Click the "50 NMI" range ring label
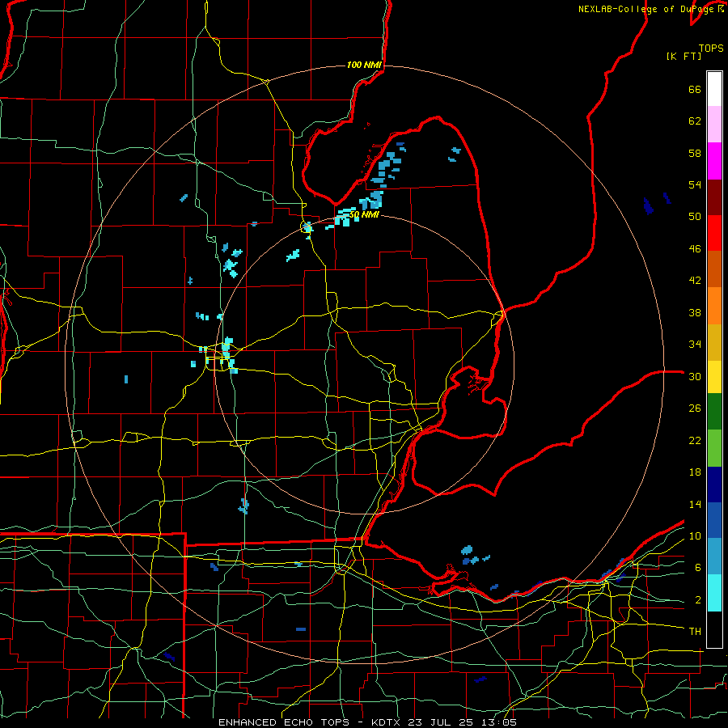Screen dimensions: 728x728 pos(364,215)
